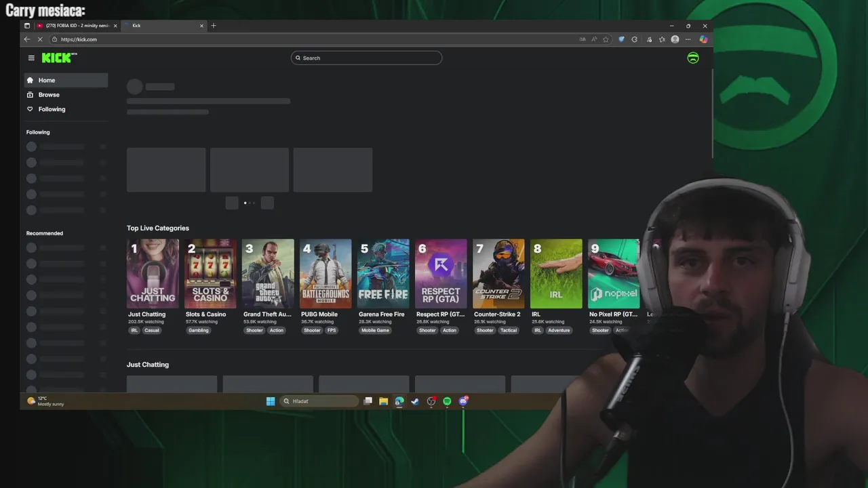The height and width of the screenshot is (488, 868).
Task: View site information lock icon in address bar
Action: pyautogui.click(x=55, y=39)
